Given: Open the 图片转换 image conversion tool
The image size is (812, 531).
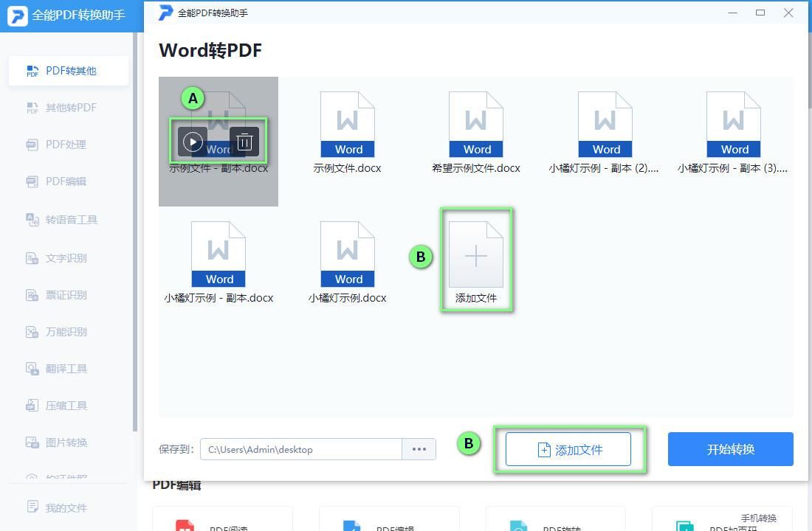Looking at the screenshot, I should coord(68,442).
